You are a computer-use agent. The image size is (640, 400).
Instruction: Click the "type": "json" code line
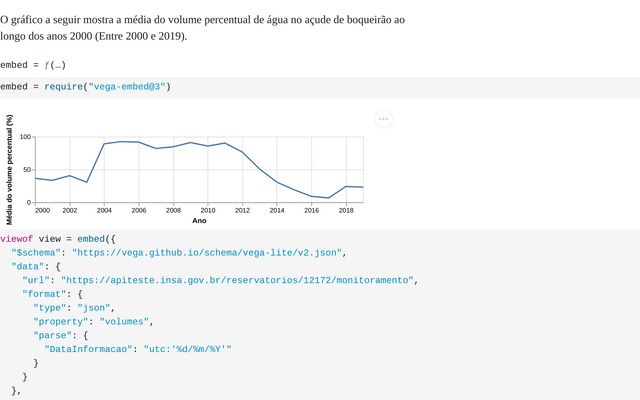(x=75, y=308)
